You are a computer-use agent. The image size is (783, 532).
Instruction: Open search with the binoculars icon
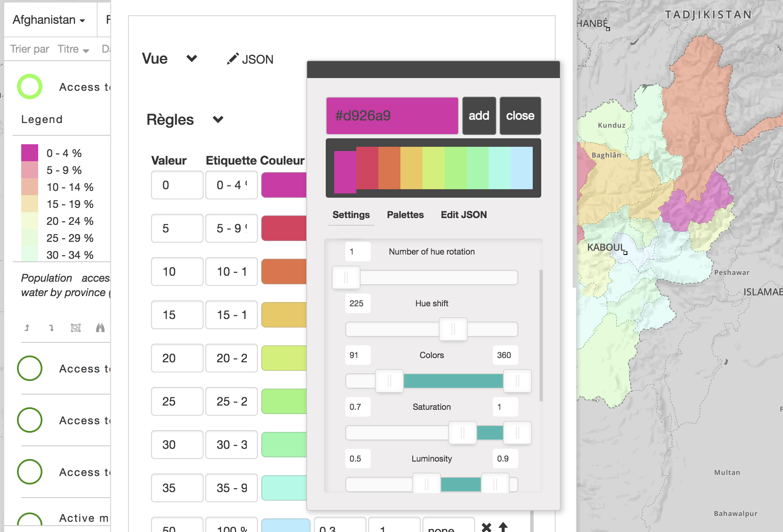click(101, 328)
